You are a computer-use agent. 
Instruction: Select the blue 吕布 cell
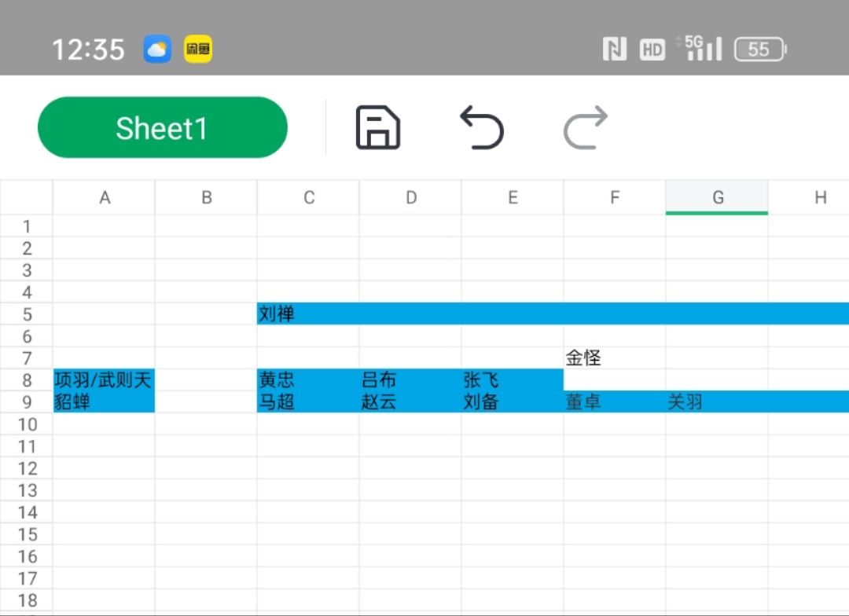tap(410, 380)
